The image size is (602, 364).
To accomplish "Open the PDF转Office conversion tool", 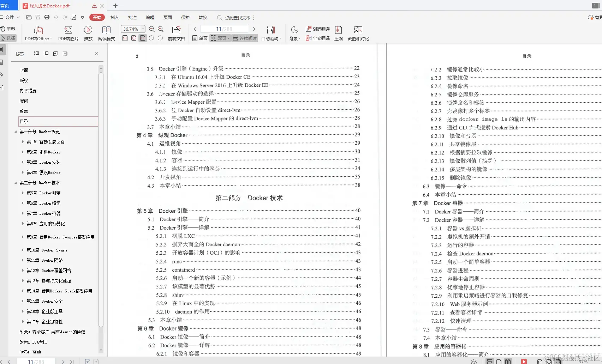I will [38, 33].
